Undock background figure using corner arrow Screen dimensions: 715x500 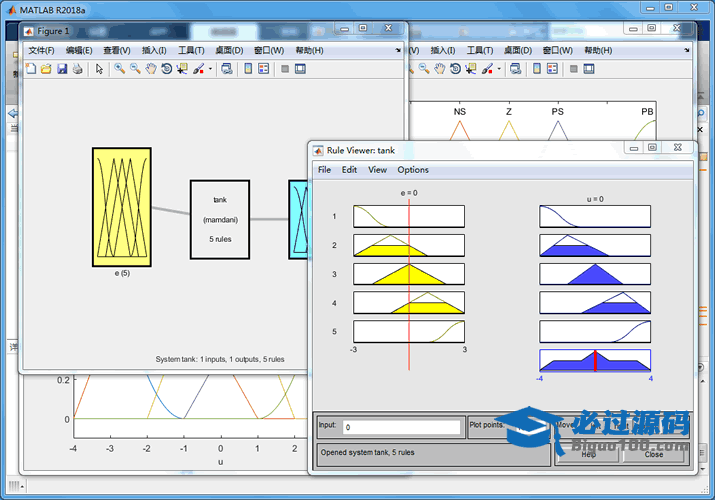[x=687, y=50]
